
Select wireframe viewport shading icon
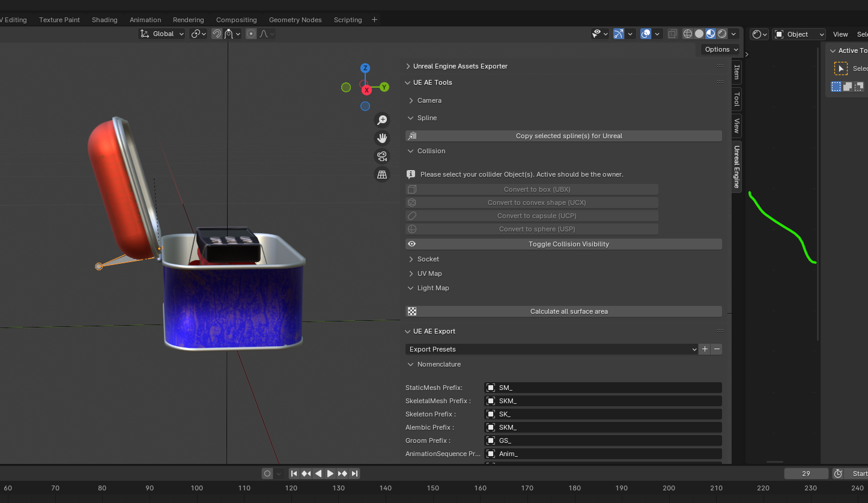pos(688,34)
